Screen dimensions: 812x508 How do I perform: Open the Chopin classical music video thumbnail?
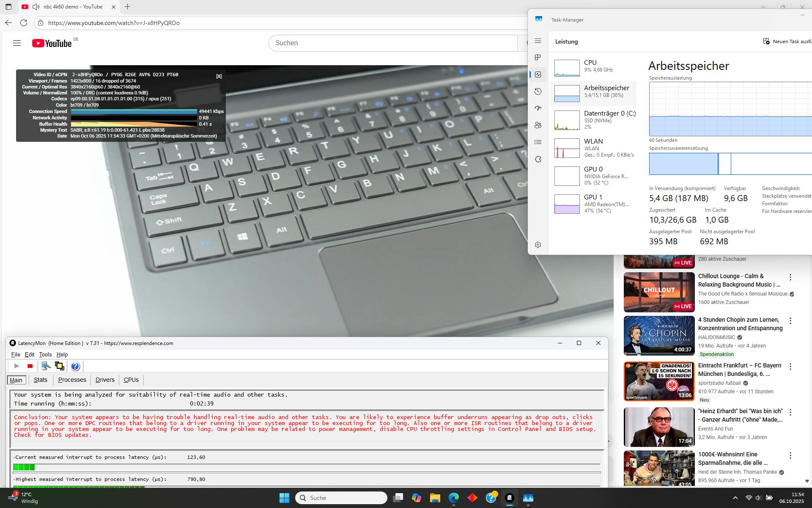click(x=659, y=336)
